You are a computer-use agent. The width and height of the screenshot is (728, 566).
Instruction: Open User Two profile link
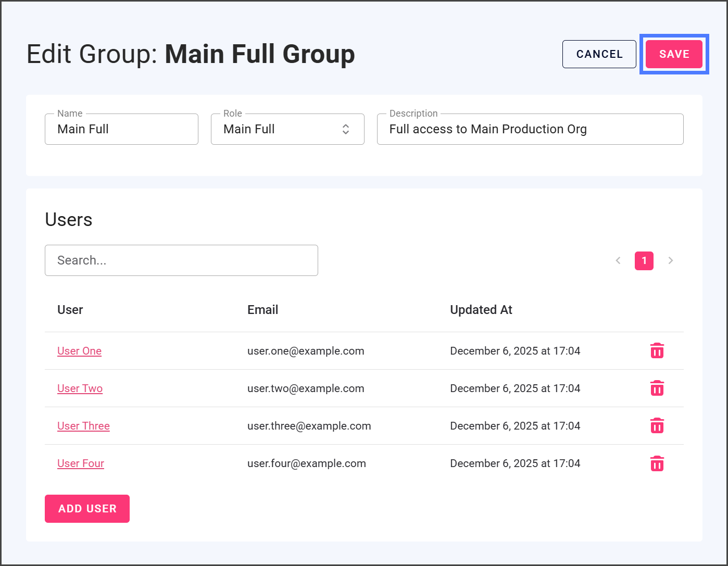tap(80, 388)
